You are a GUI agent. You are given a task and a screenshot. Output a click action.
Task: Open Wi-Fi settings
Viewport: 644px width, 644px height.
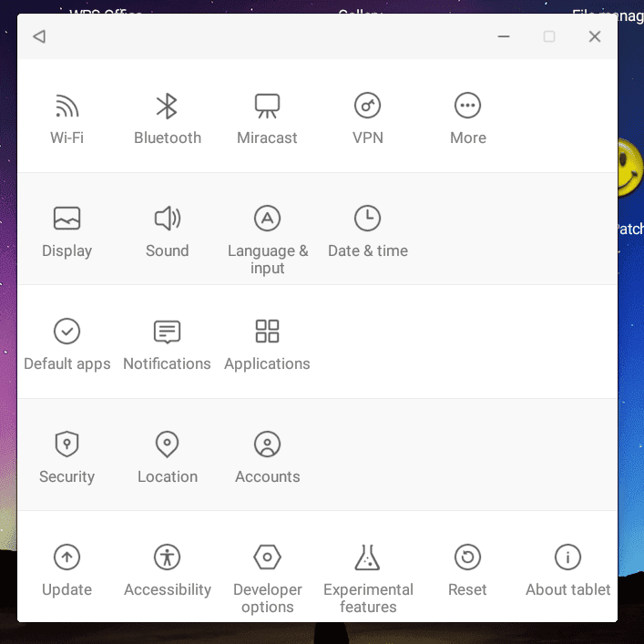pyautogui.click(x=66, y=118)
